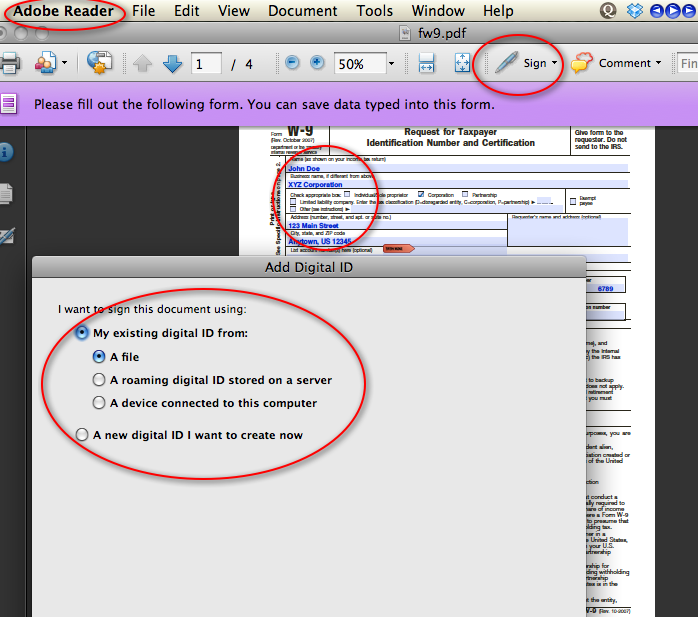Go to previous page with up arrow

142,64
